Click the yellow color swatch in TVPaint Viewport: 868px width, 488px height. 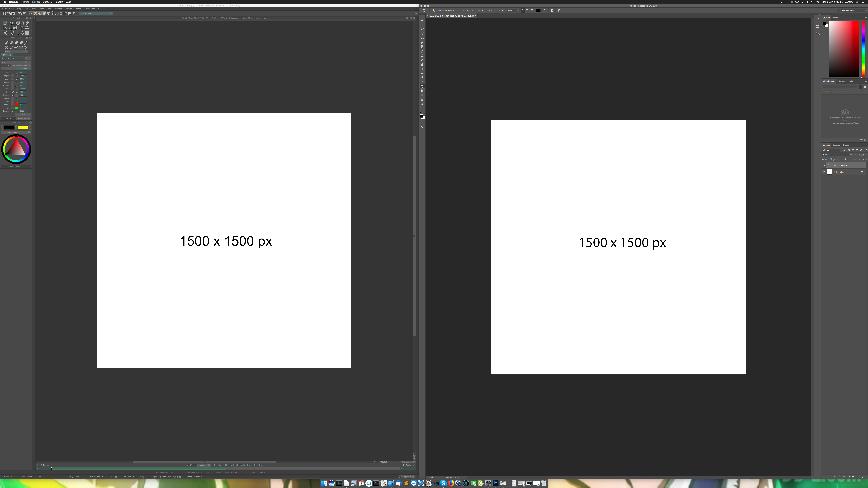[23, 128]
